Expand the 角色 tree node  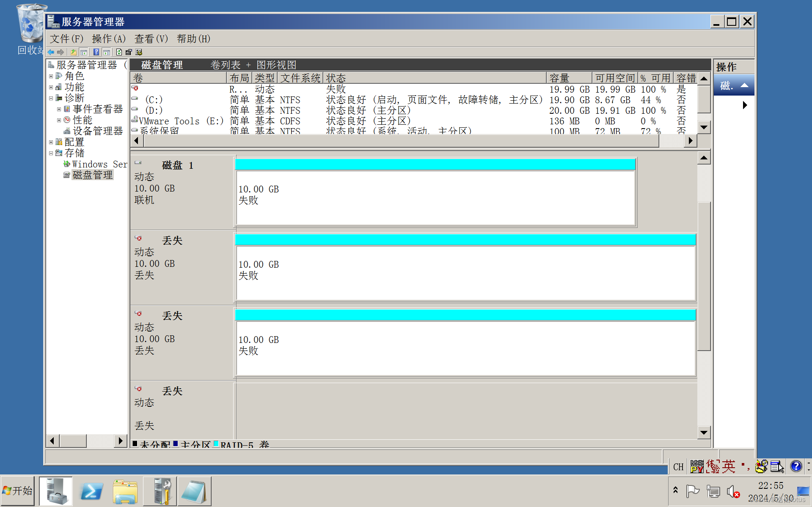pyautogui.click(x=51, y=76)
